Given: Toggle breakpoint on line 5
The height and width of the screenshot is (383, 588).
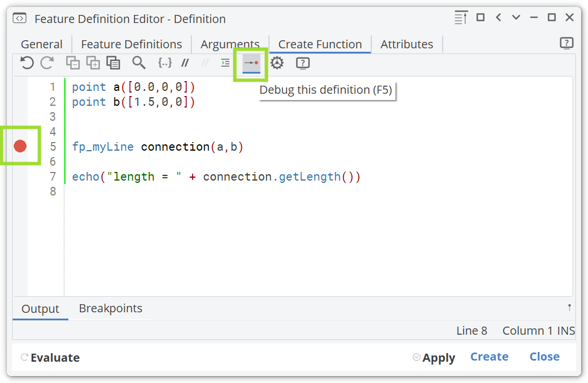Looking at the screenshot, I should coord(20,146).
